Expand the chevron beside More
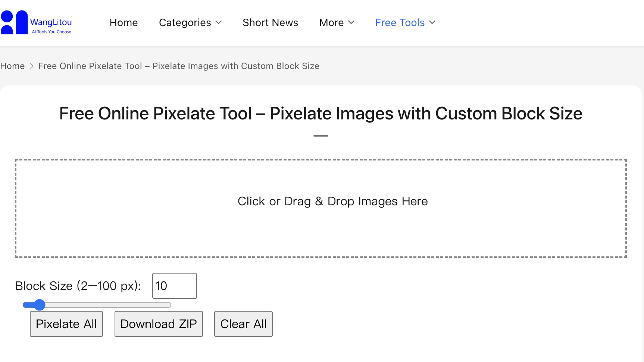This screenshot has width=644, height=362. (351, 23)
